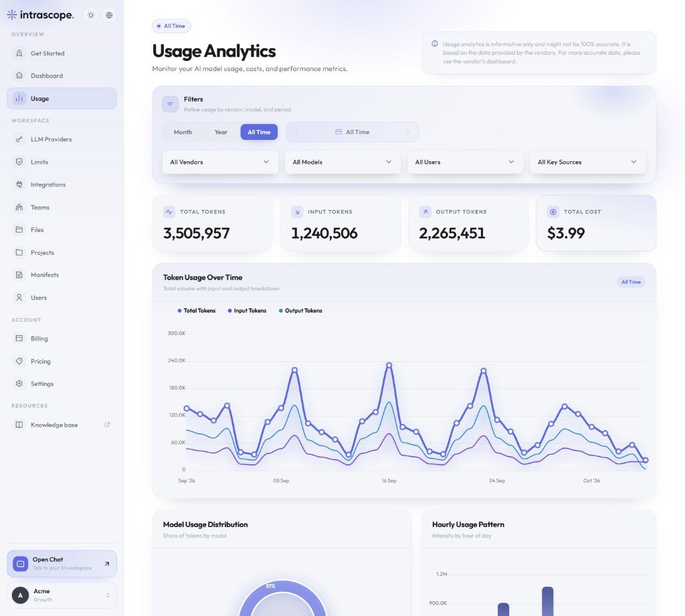Viewport: 685px width, 616px height.
Task: Open the All Vendors dropdown
Action: coord(220,162)
